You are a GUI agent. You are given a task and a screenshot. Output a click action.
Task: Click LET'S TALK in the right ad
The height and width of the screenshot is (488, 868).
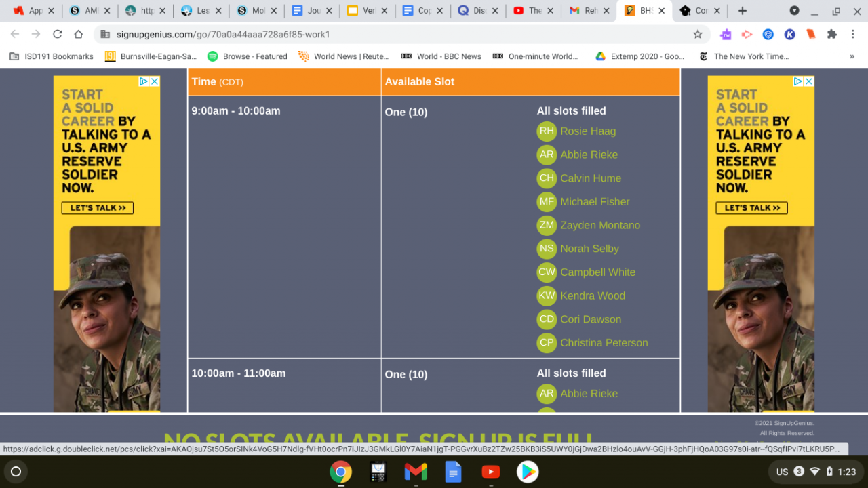(752, 208)
